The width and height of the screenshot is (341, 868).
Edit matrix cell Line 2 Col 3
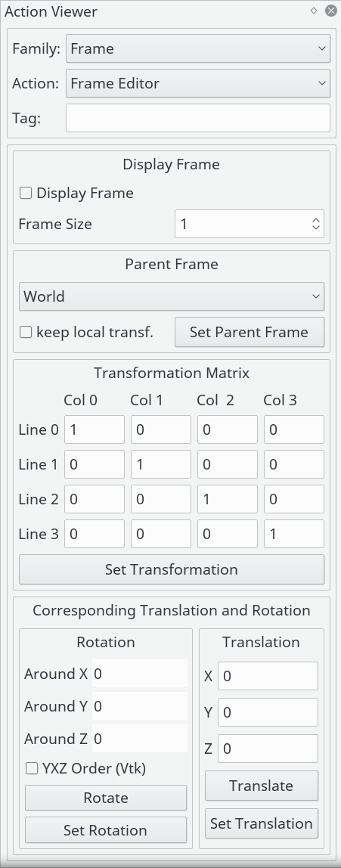click(x=294, y=499)
